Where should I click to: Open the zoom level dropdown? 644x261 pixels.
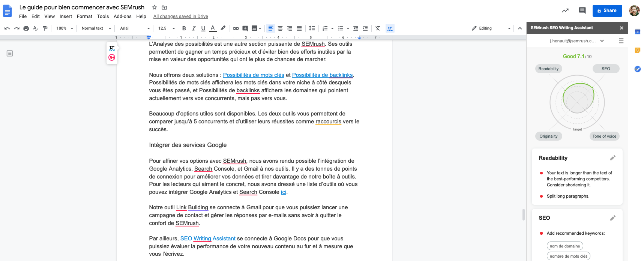click(x=65, y=28)
